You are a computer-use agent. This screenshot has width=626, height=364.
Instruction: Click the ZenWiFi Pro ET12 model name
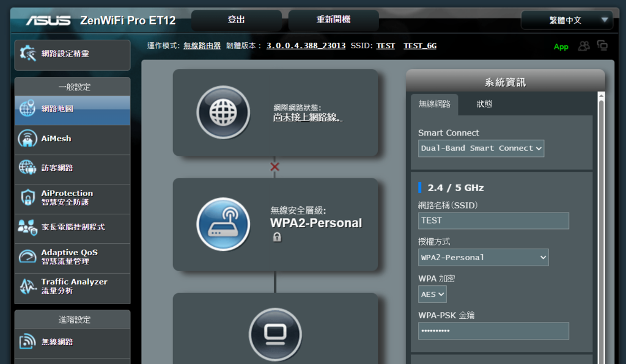tap(128, 20)
